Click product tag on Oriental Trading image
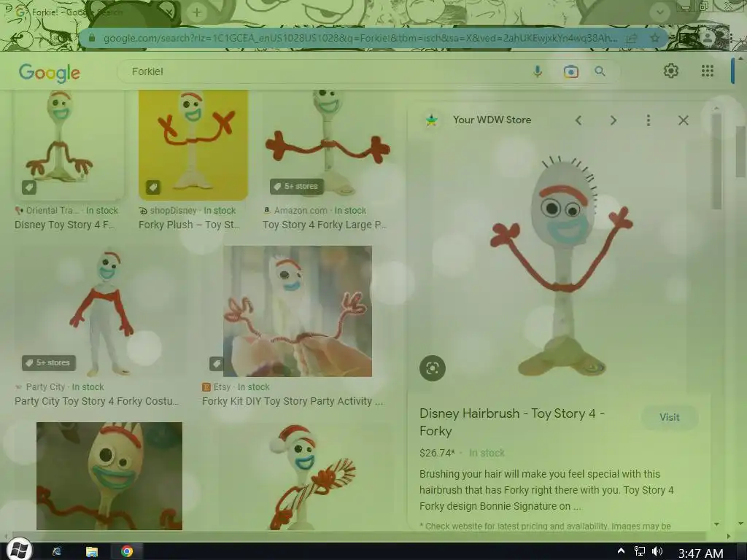Viewport: 747px width, 560px height. click(x=29, y=187)
